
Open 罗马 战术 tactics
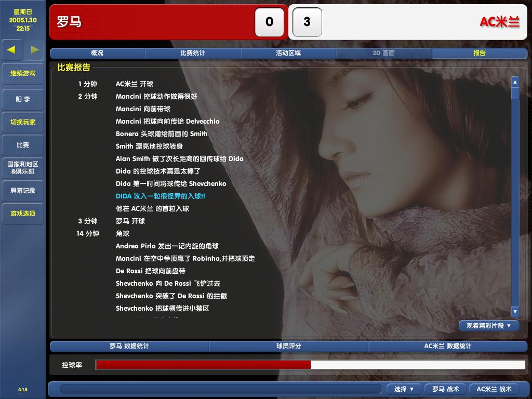click(x=445, y=389)
